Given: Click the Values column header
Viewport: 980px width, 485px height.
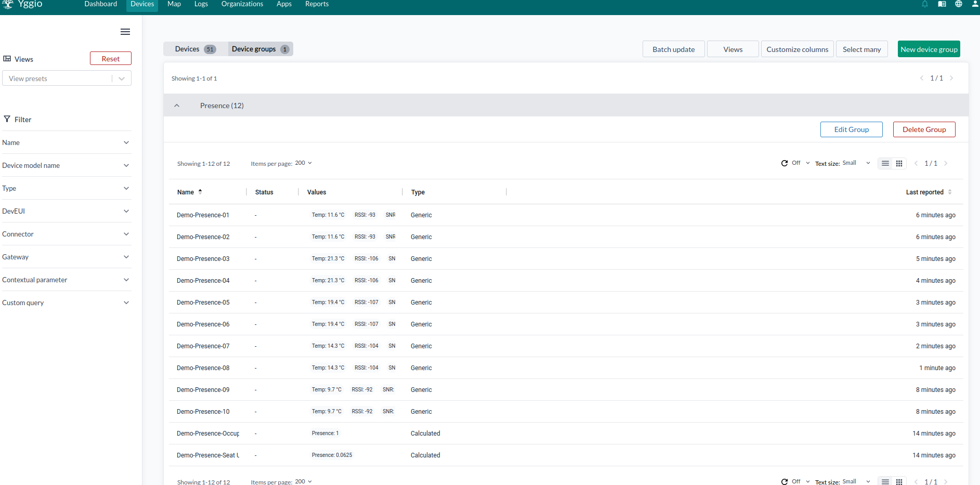Looking at the screenshot, I should (317, 192).
